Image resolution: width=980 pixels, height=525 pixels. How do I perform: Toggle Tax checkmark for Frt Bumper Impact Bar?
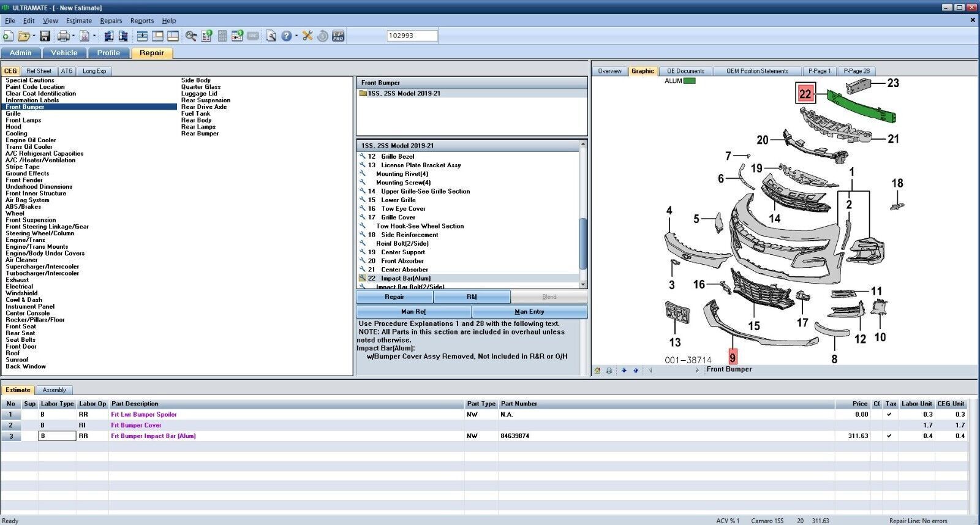click(x=889, y=436)
